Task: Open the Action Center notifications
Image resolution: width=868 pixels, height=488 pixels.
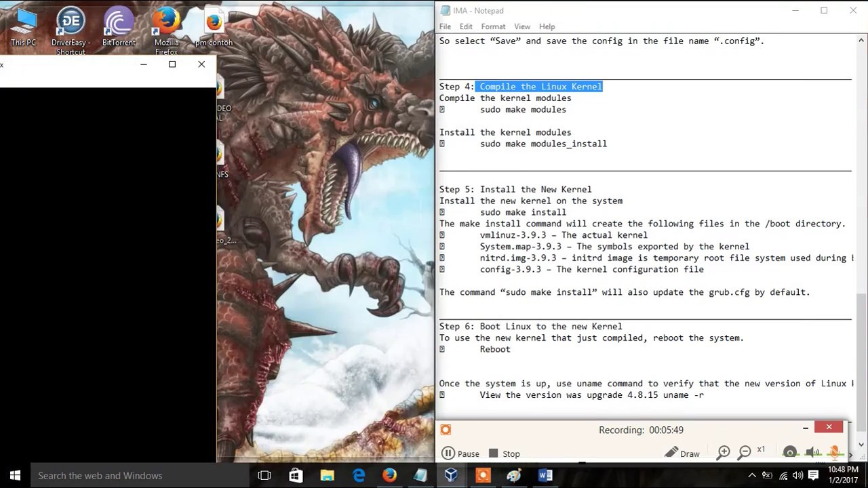Action: pos(813,475)
